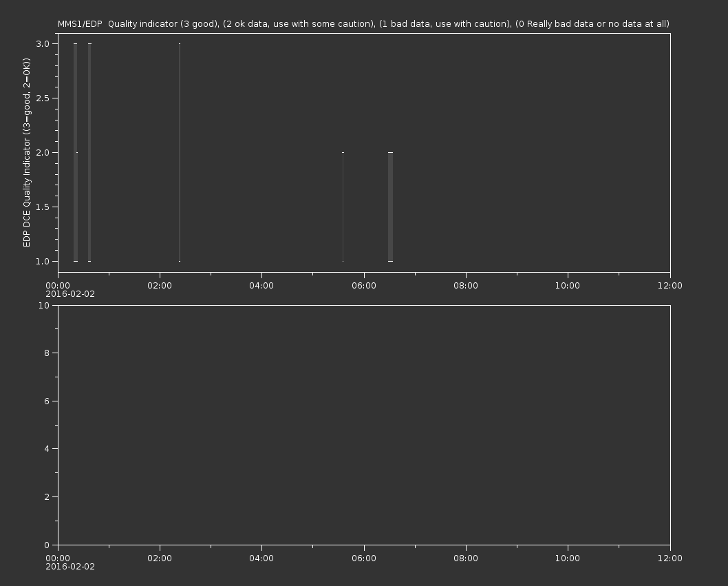
Task: Click the 12:00 time label under the quality plot
Action: [x=670, y=285]
